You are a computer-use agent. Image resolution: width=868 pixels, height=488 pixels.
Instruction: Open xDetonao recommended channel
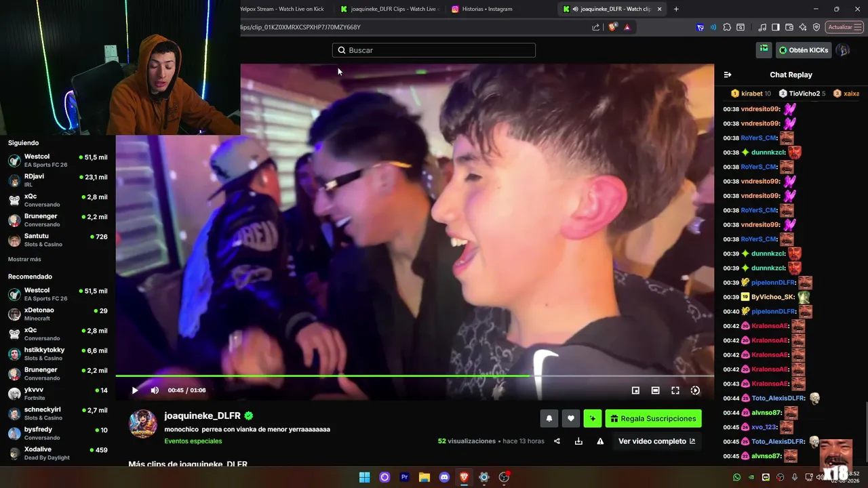(x=58, y=314)
